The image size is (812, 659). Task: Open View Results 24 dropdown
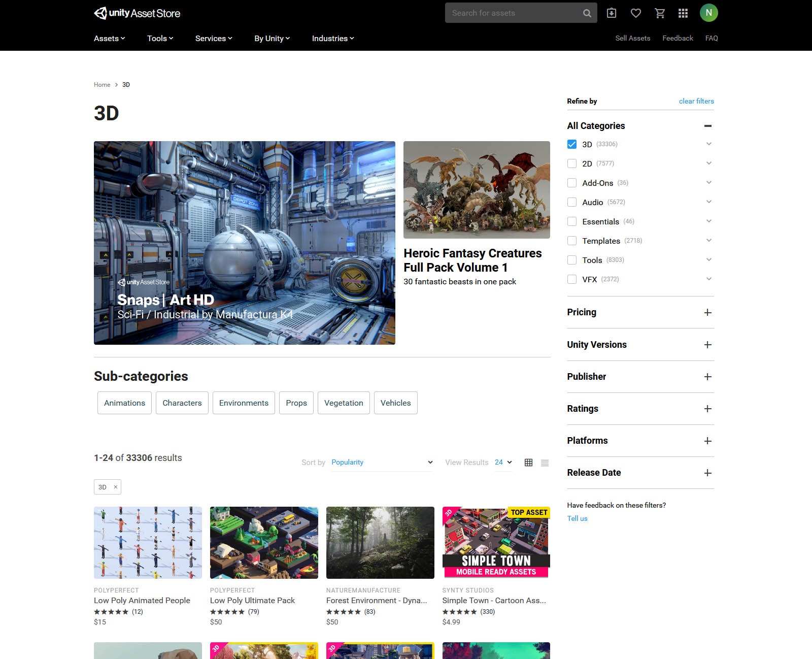coord(503,463)
